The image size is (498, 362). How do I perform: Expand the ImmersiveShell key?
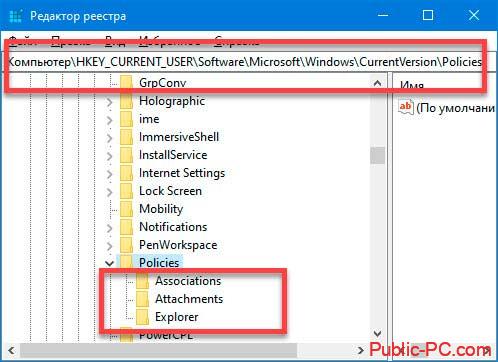point(110,138)
